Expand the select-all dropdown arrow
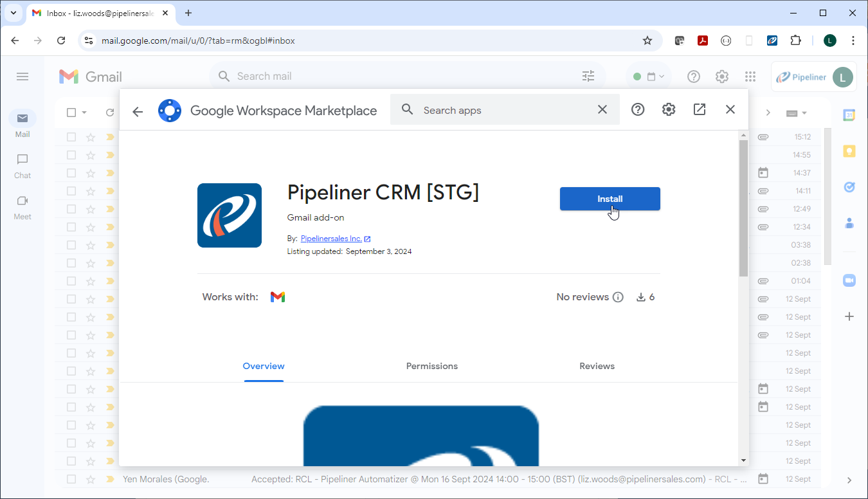Image resolution: width=868 pixels, height=499 pixels. [84, 113]
